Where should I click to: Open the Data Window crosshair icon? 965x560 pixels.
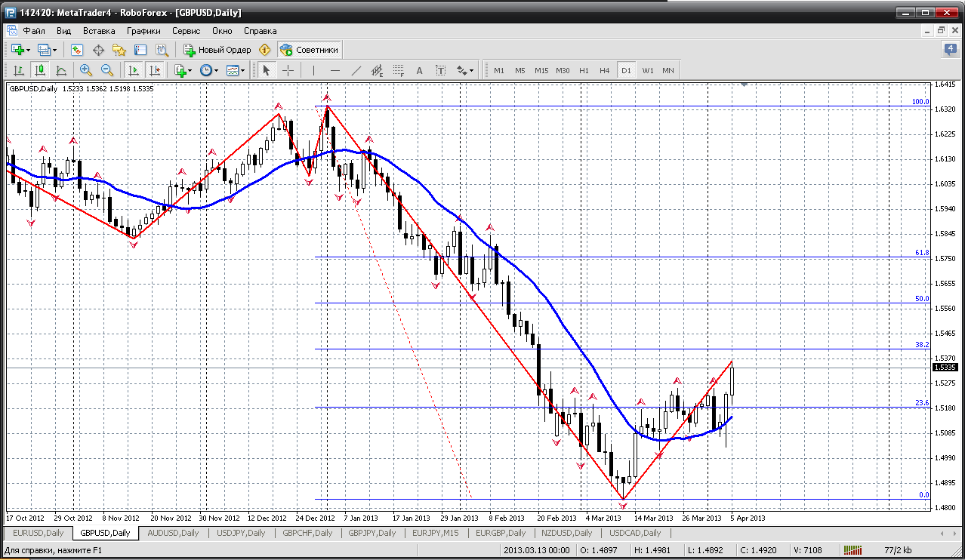[98, 50]
